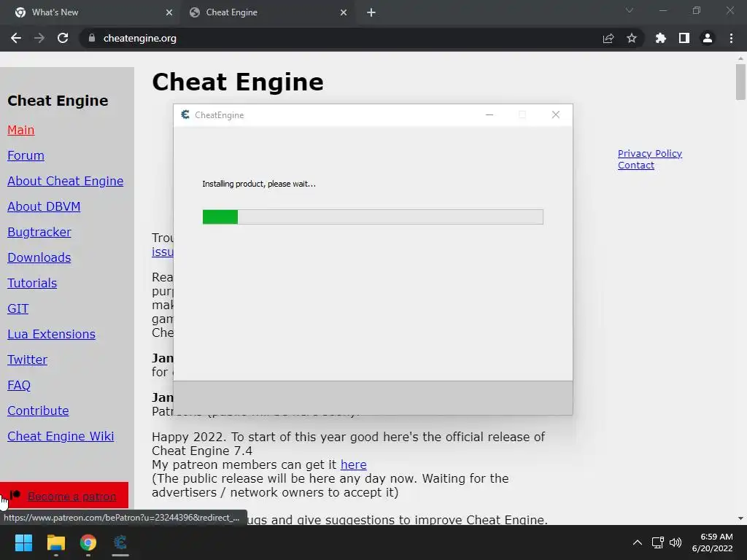Click the installer progress bar
The width and height of the screenshot is (747, 560).
point(373,217)
